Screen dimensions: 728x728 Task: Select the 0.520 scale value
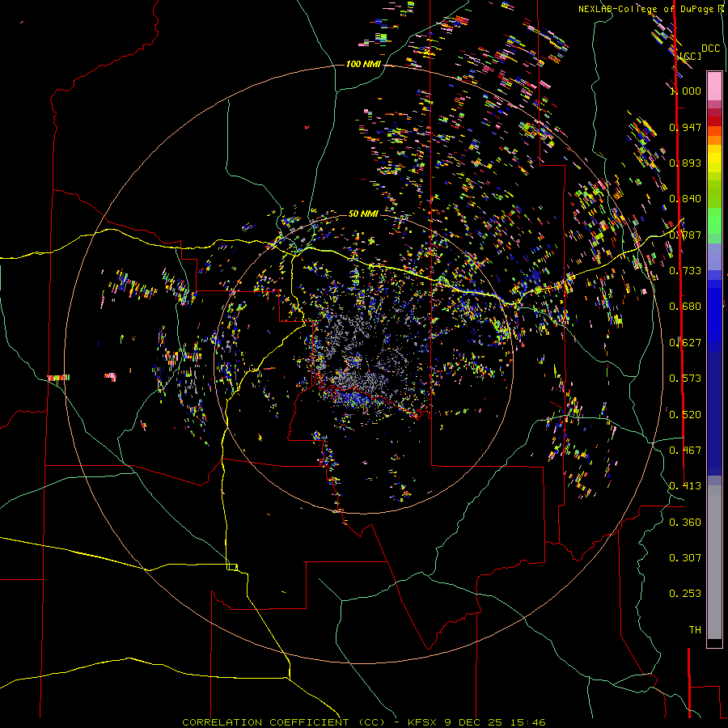pos(685,415)
